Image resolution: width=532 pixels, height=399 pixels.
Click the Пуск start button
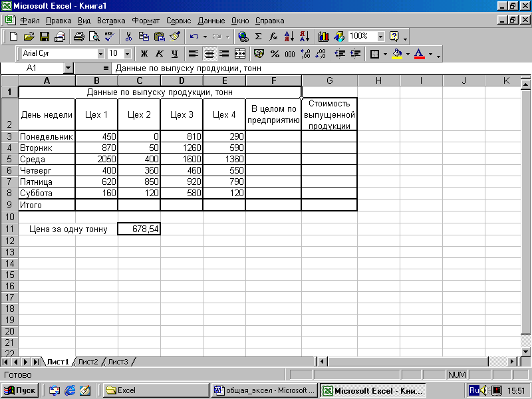tap(20, 390)
